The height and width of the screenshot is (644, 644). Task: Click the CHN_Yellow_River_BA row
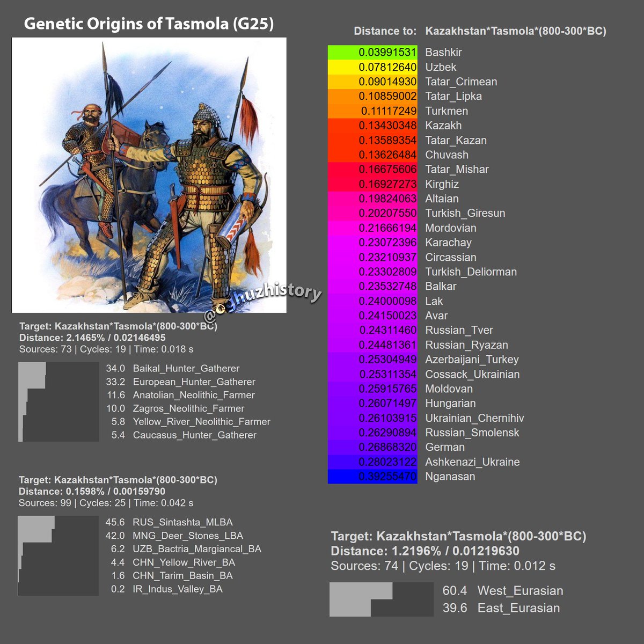[173, 562]
